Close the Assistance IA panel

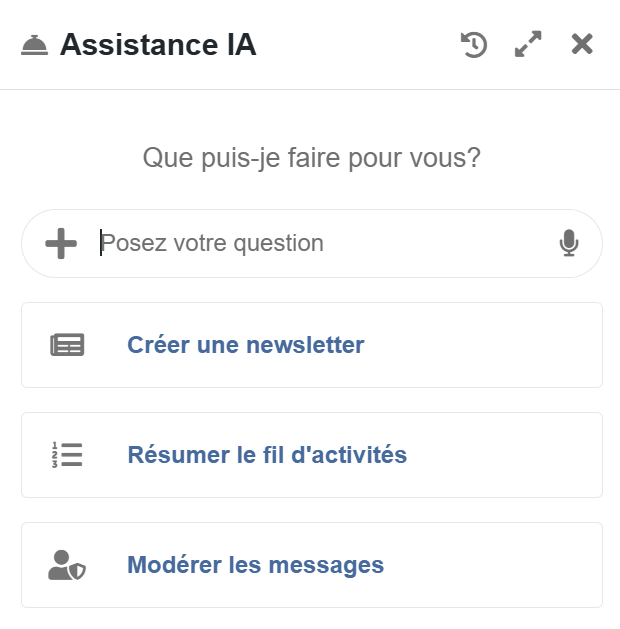[582, 45]
